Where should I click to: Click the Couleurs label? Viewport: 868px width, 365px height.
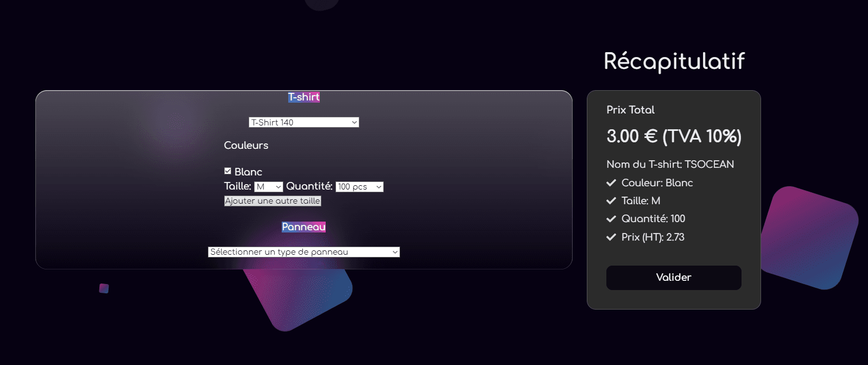246,146
